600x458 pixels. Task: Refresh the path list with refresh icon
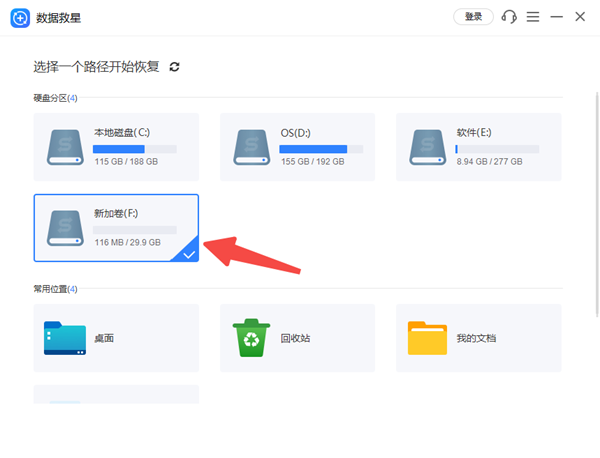click(x=174, y=67)
